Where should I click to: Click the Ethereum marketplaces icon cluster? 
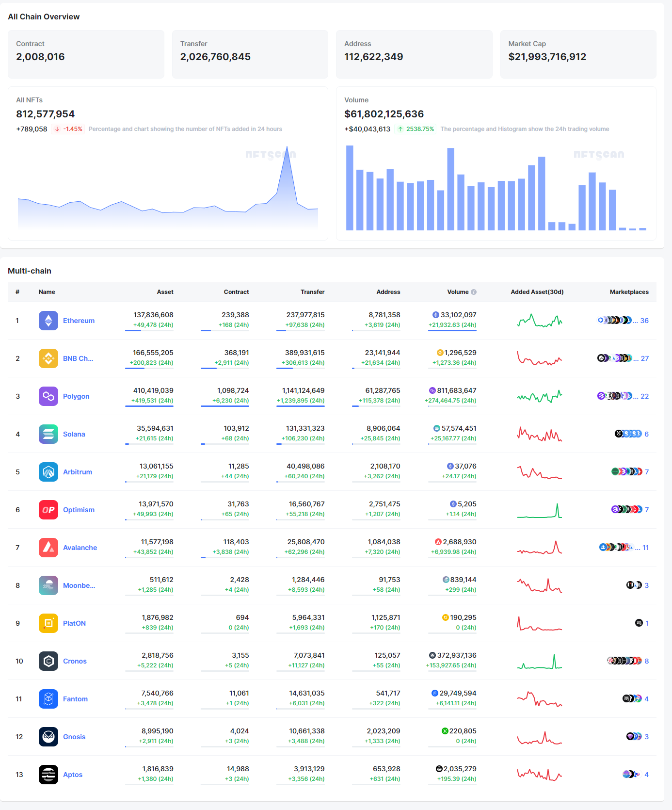615,320
